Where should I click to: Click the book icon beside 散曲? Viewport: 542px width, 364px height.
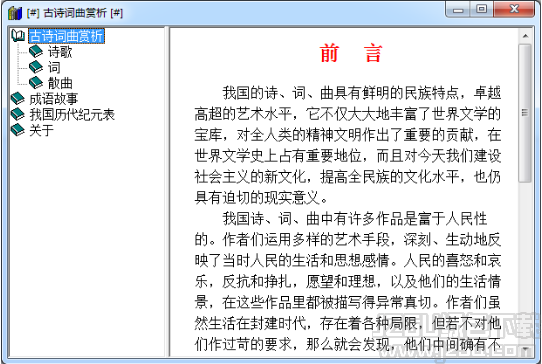click(x=36, y=83)
